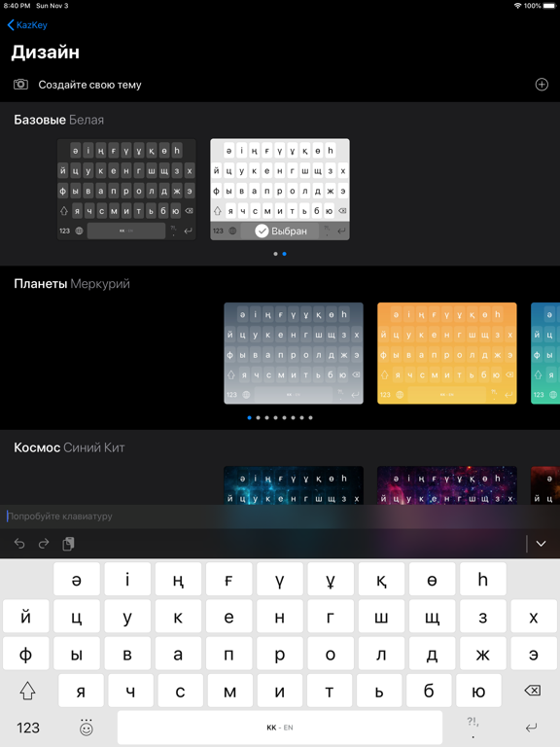Tap the щ key
The height and width of the screenshot is (747, 560).
pyautogui.click(x=432, y=616)
